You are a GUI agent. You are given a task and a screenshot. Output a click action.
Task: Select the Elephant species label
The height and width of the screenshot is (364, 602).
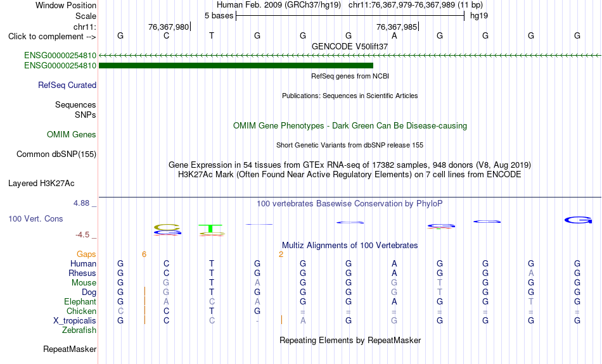point(80,302)
